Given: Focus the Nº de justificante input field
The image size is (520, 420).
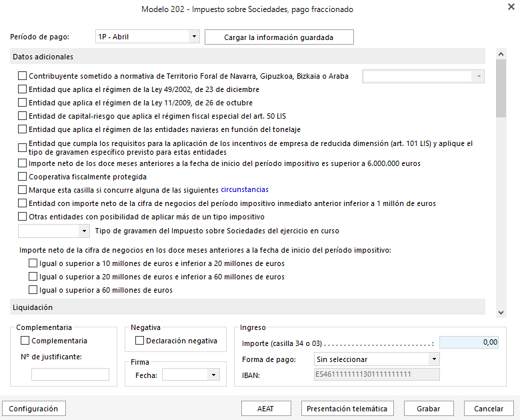Looking at the screenshot, I should [70, 374].
